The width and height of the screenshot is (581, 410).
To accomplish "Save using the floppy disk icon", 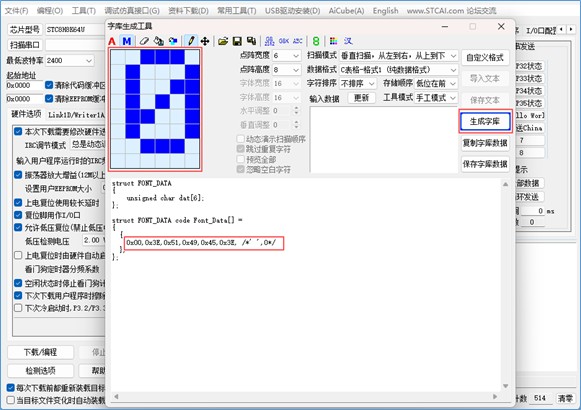I will click(x=237, y=41).
